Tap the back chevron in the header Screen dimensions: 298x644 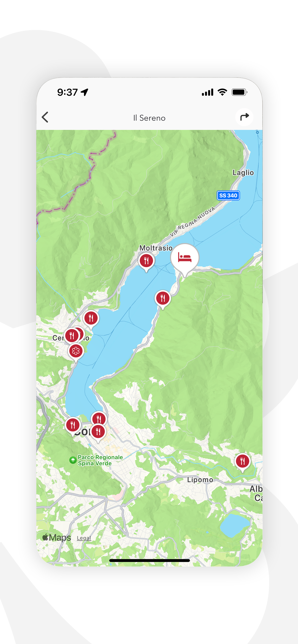click(45, 117)
